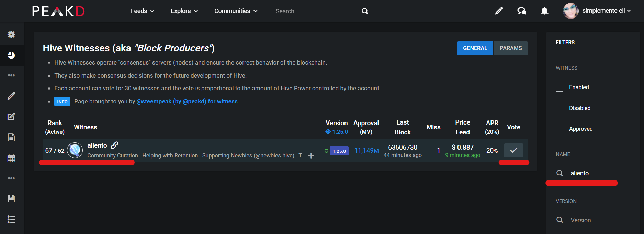Click the calendar icon in left sidebar
Screen dimensions: 644x234
11,159
